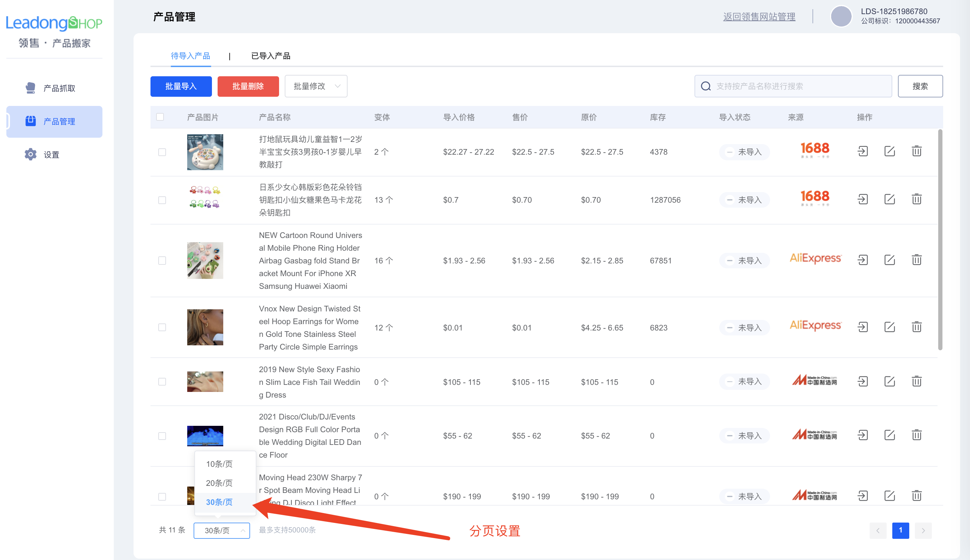Click the edit icon for the LED dance floor product
The image size is (970, 560).
(x=889, y=435)
